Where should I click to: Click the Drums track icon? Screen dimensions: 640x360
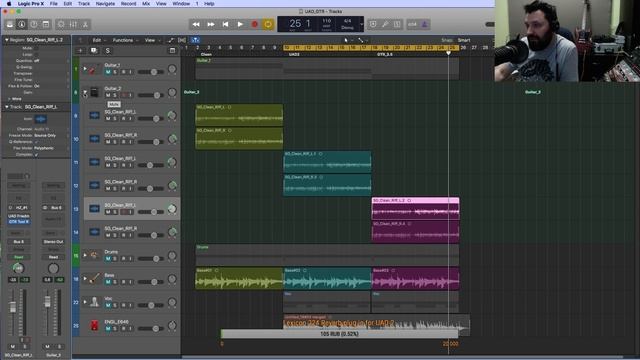pos(94,256)
